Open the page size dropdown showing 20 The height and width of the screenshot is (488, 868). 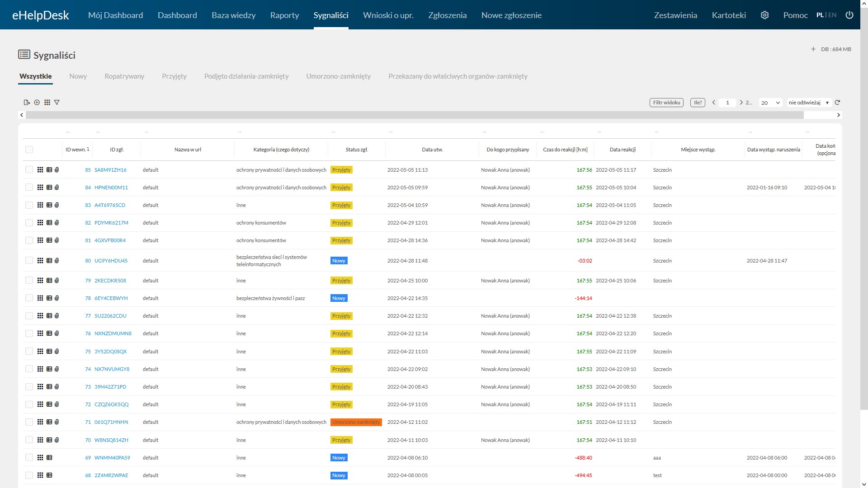pos(770,103)
